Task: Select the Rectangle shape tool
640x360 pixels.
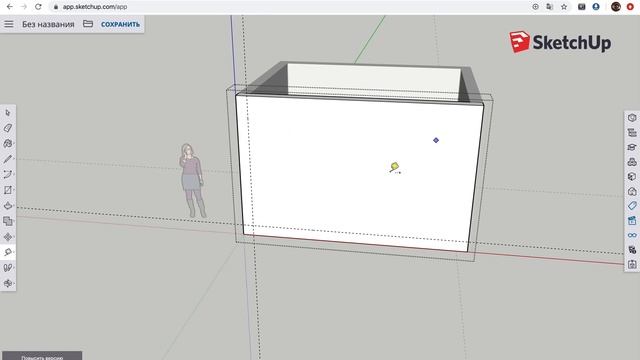Action: click(x=8, y=190)
